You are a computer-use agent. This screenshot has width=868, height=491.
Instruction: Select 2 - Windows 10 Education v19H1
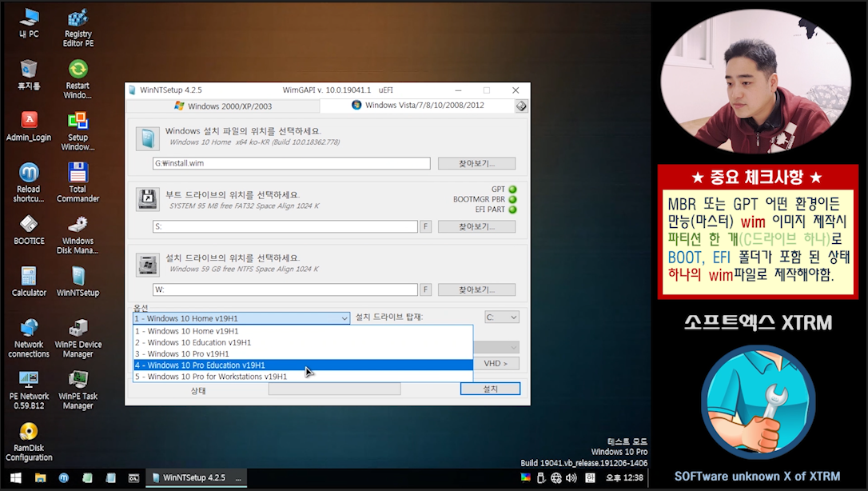pos(304,342)
